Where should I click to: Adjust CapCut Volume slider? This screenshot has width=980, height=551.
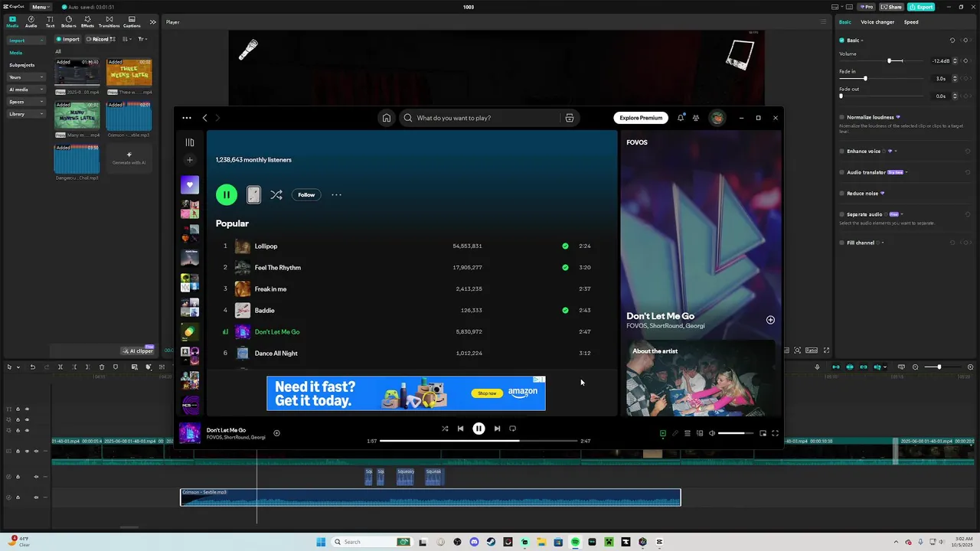click(x=883, y=60)
